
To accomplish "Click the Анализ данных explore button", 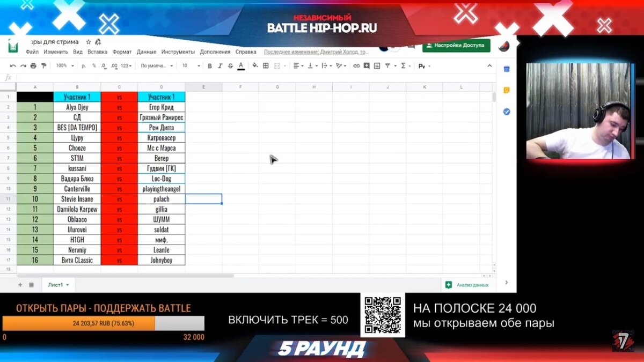I will coord(467,285).
